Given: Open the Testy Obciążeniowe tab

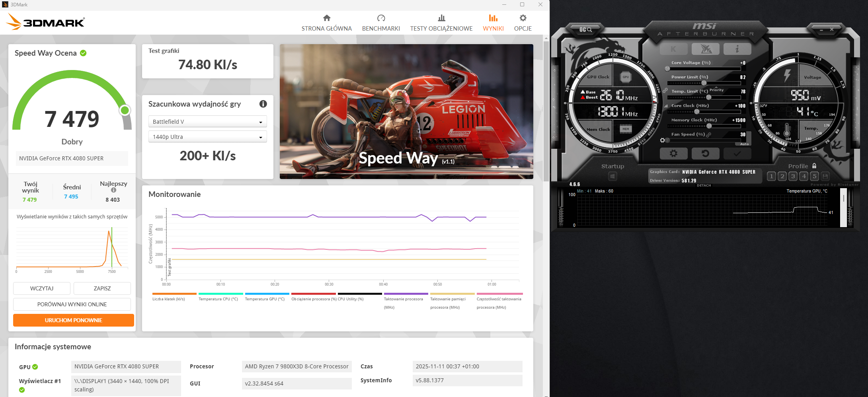Looking at the screenshot, I should pos(441,23).
